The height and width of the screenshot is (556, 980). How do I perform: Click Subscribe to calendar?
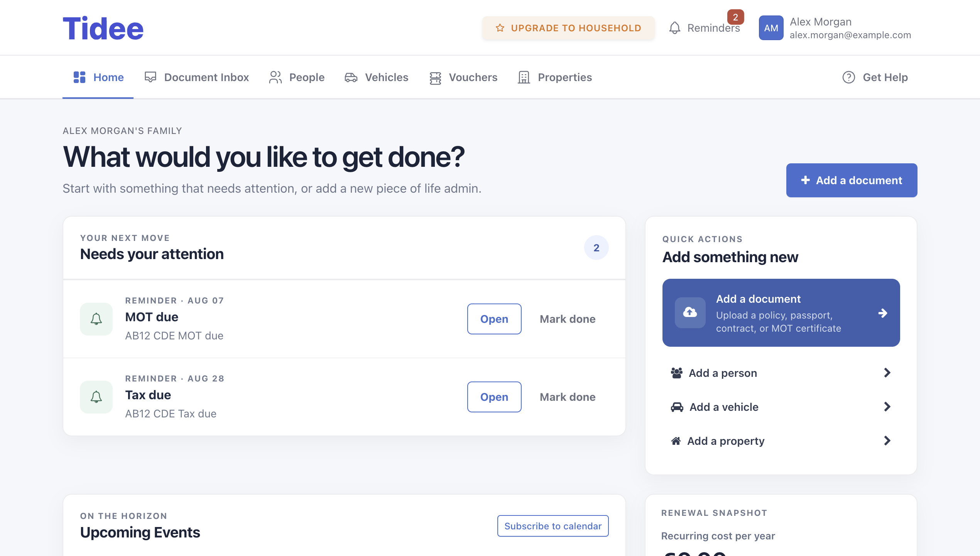[553, 526]
